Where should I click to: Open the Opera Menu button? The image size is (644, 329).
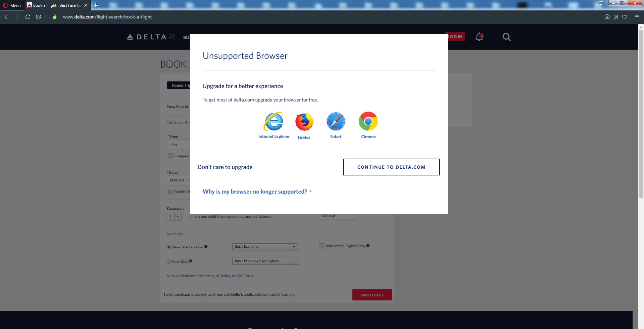click(x=12, y=5)
